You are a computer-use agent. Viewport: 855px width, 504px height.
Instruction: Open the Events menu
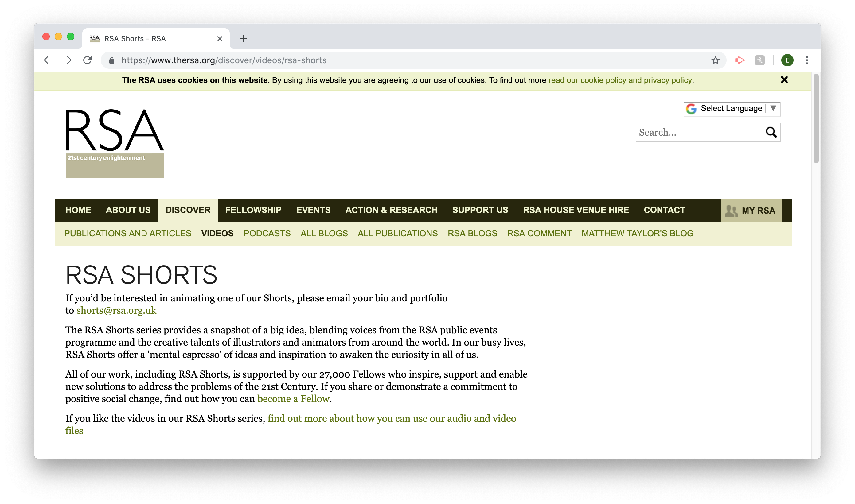click(x=313, y=210)
